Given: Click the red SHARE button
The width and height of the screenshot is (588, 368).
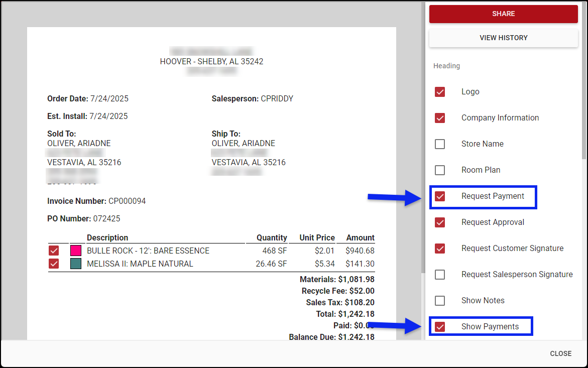Looking at the screenshot, I should tap(503, 14).
